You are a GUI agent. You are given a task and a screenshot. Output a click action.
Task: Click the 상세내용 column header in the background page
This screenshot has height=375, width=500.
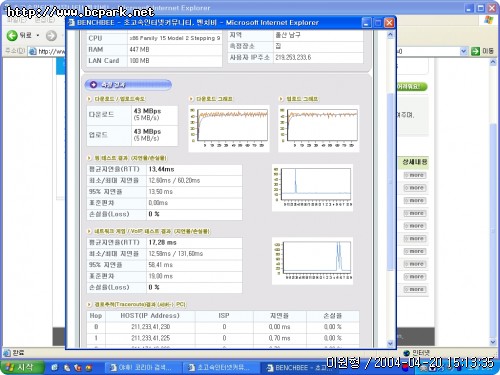(x=414, y=162)
